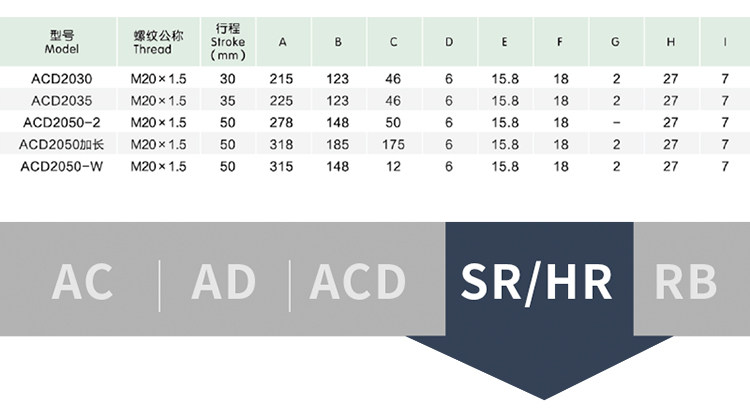The width and height of the screenshot is (750, 416).
Task: Click the Model column header
Action: pos(61,41)
